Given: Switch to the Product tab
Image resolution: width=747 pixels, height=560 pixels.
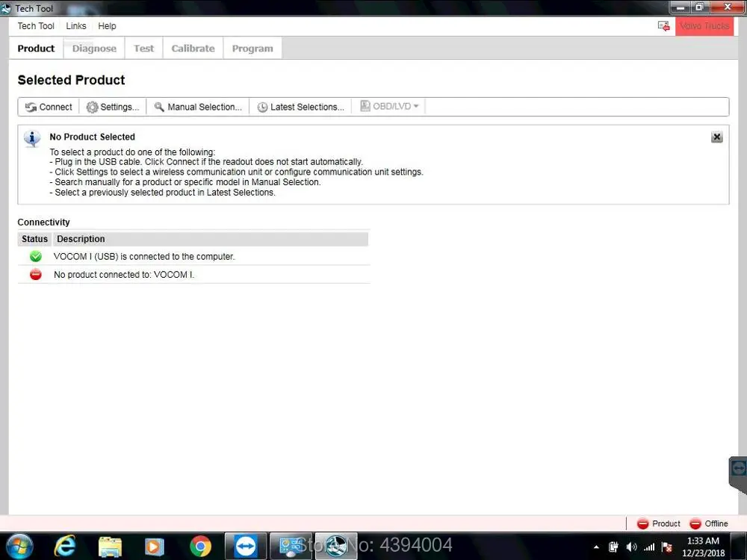Looking at the screenshot, I should (36, 49).
